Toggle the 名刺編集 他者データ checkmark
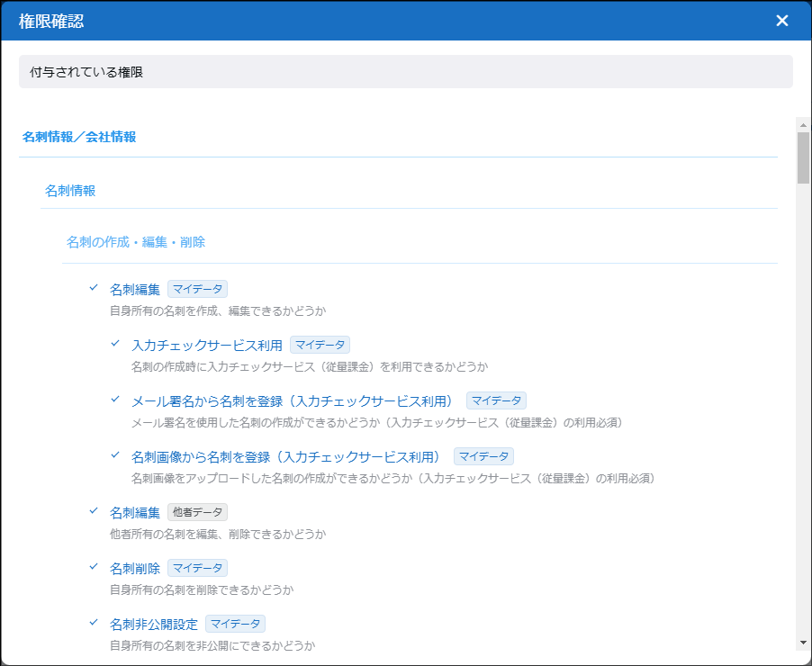 [x=94, y=511]
